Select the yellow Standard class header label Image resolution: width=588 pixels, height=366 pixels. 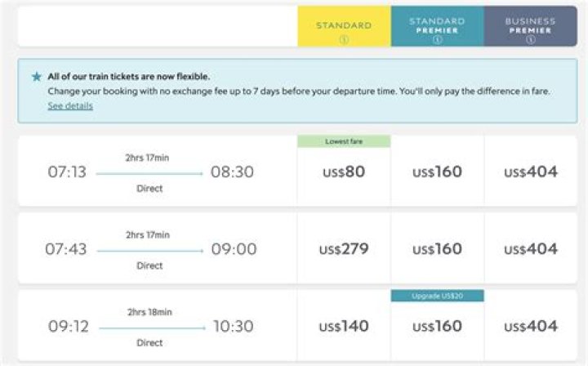point(344,25)
